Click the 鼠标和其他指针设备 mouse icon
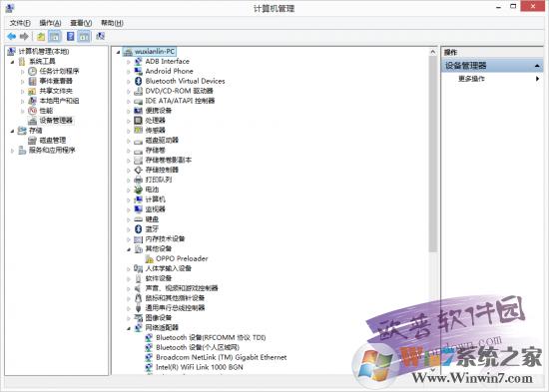This screenshot has width=549, height=392. pyautogui.click(x=139, y=298)
